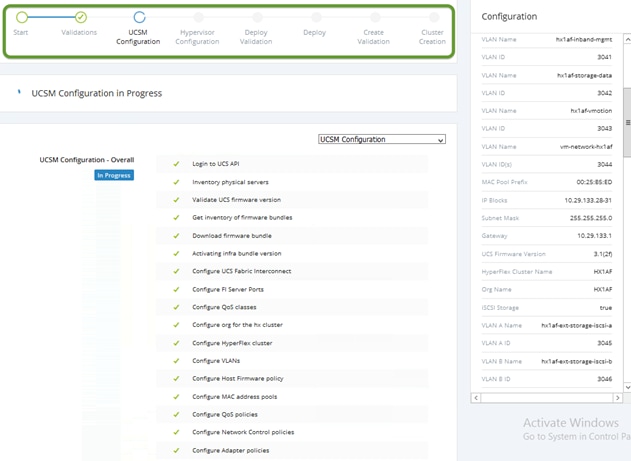Image resolution: width=631 pixels, height=461 pixels.
Task: Click the Login to UCS API task row
Action: click(292, 164)
